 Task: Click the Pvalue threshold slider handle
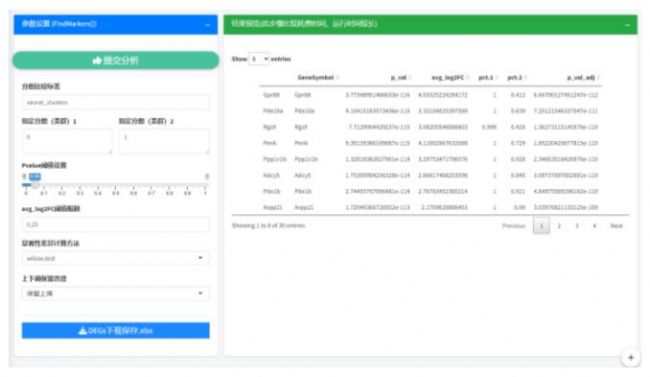(x=35, y=184)
